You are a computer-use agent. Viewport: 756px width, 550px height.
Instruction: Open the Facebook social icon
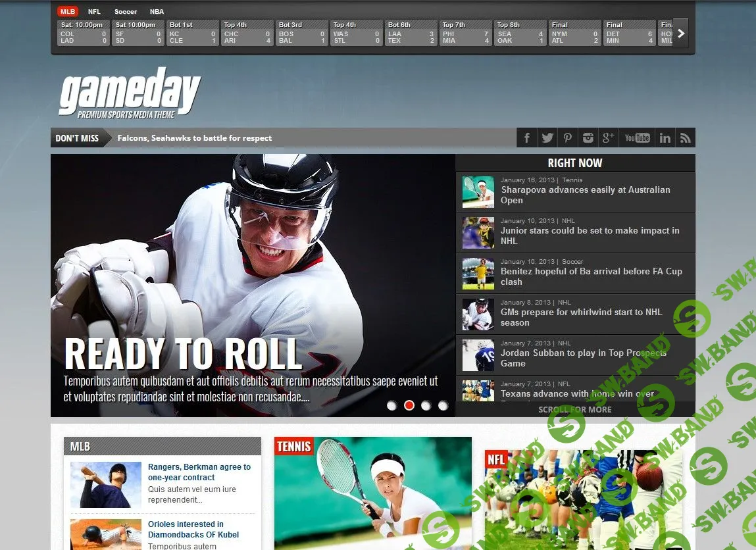point(526,137)
